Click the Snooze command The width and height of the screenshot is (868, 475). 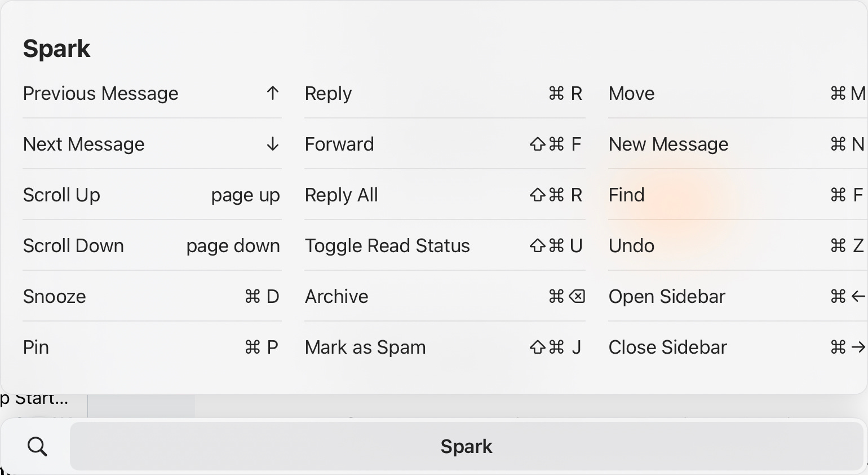(x=152, y=296)
